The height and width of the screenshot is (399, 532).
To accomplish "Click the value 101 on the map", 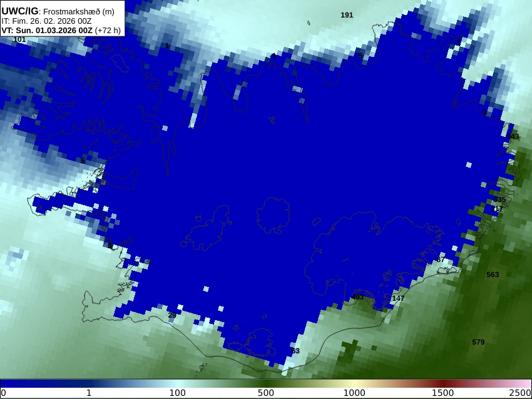I will [19, 39].
